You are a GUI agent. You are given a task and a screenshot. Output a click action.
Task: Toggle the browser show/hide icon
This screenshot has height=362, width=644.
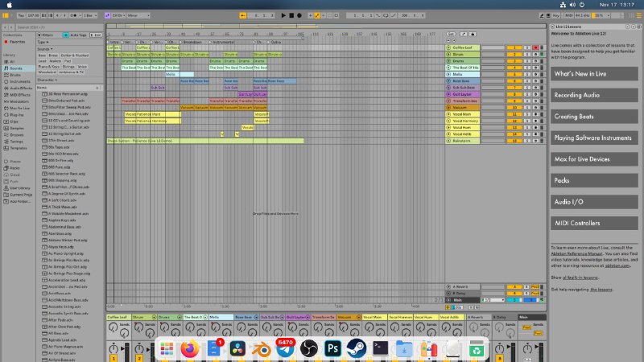tap(6, 15)
